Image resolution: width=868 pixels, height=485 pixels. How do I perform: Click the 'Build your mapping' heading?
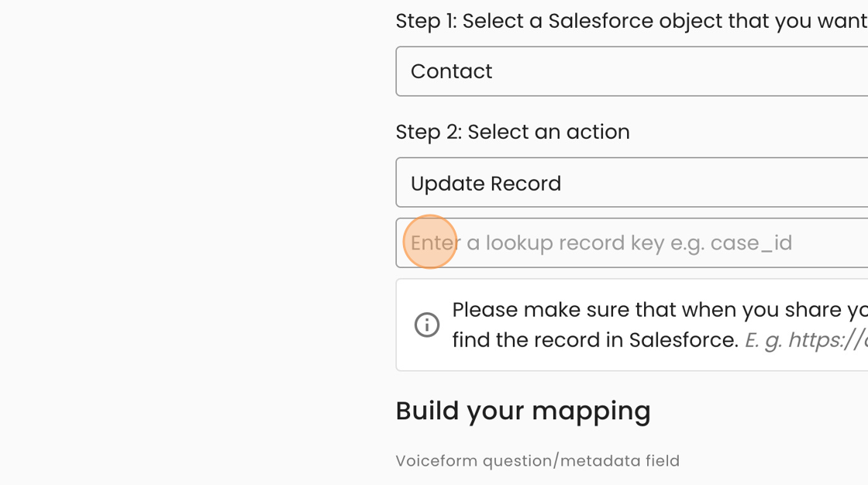click(x=523, y=411)
